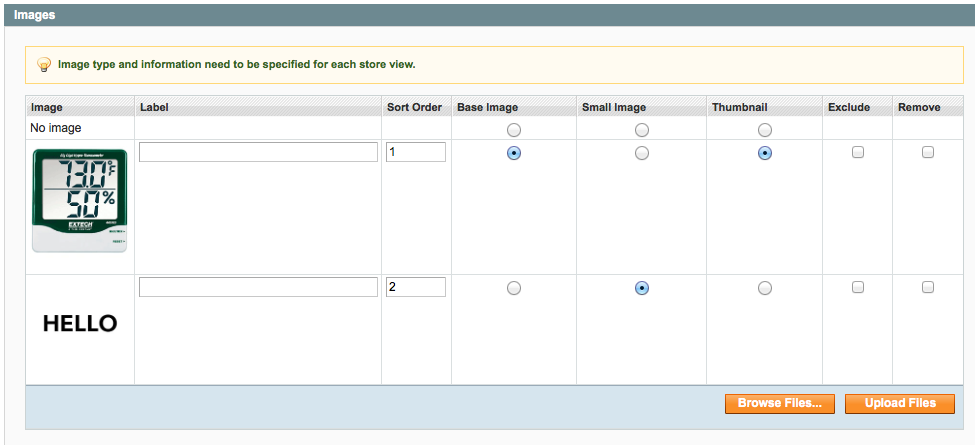
Task: Select Thumbnail radio for thermometer image
Action: coord(765,153)
